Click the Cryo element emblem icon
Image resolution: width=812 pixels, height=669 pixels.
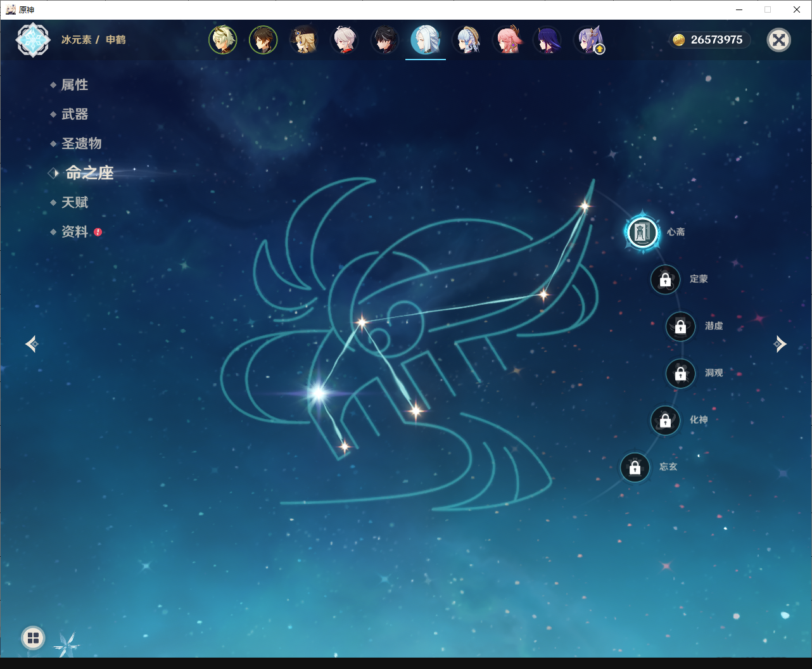point(33,40)
